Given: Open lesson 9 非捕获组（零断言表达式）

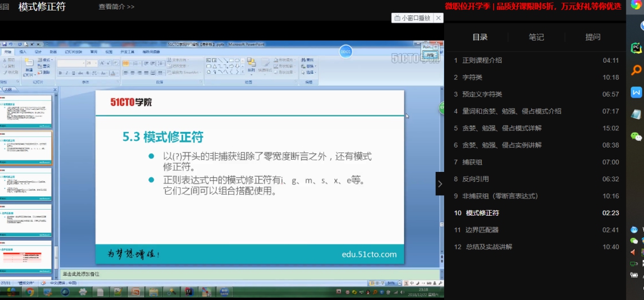Looking at the screenshot, I should (536, 196).
